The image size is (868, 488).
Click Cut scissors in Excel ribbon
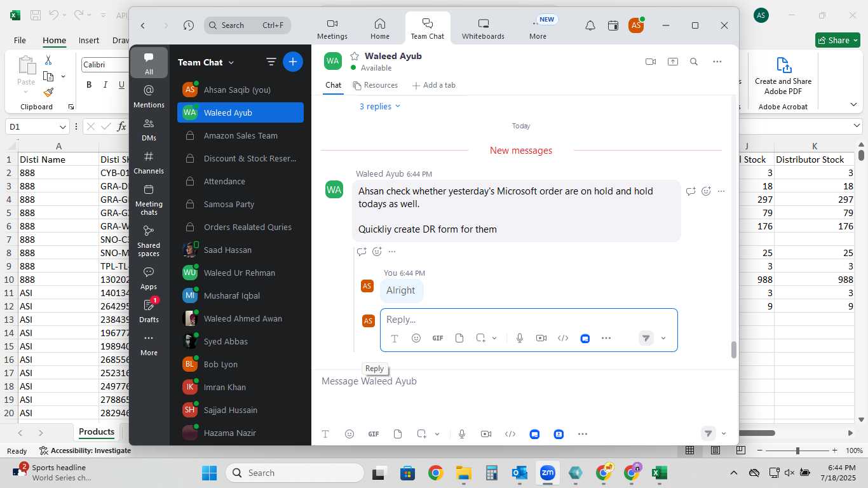click(48, 60)
